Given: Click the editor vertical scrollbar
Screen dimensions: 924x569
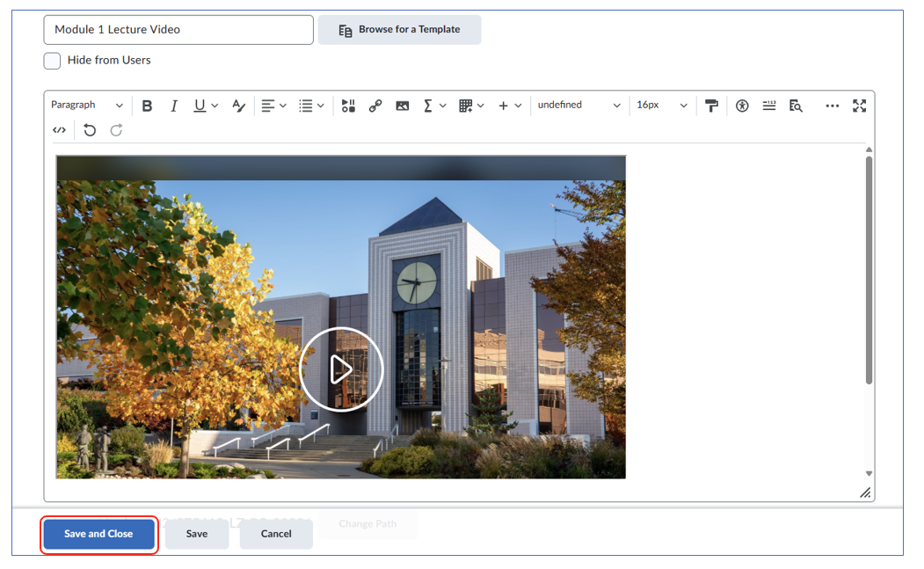Looking at the screenshot, I should click(869, 270).
